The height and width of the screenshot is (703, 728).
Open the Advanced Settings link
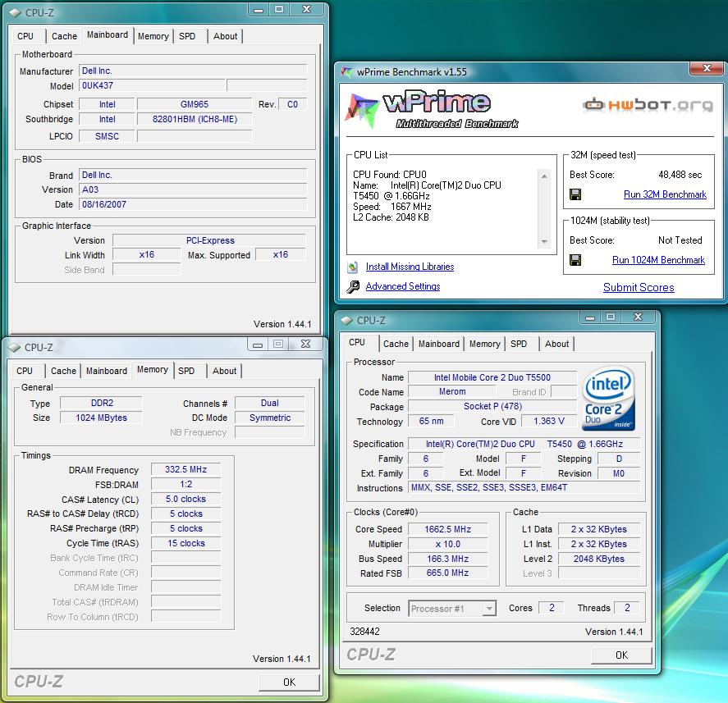[403, 286]
